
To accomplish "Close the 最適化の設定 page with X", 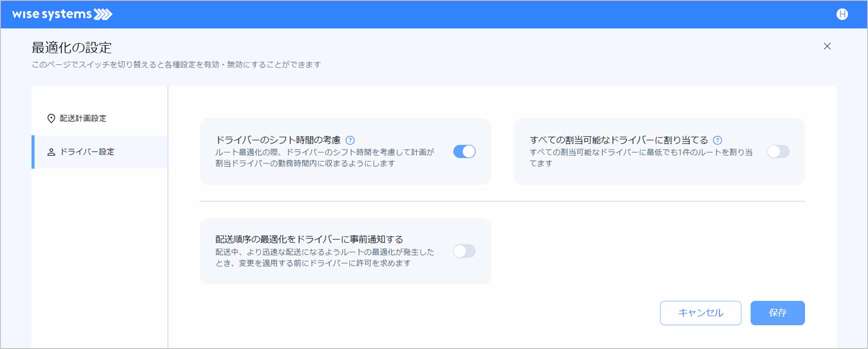I will click(827, 46).
